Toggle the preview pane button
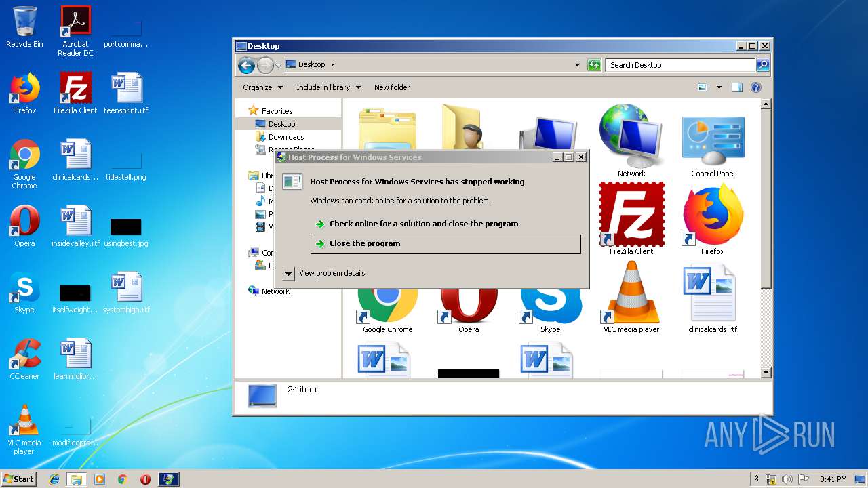Screen dimensions: 868x488 pyautogui.click(x=737, y=87)
